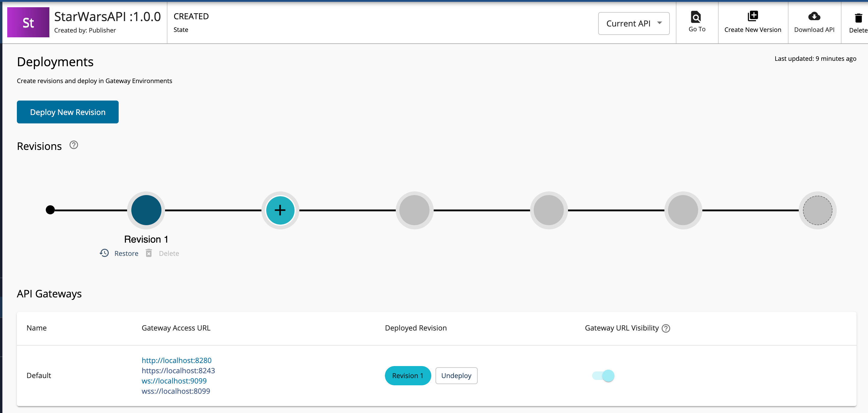Open the https://localhost:8243 gateway link
Image resolution: width=868 pixels, height=413 pixels.
(x=178, y=371)
